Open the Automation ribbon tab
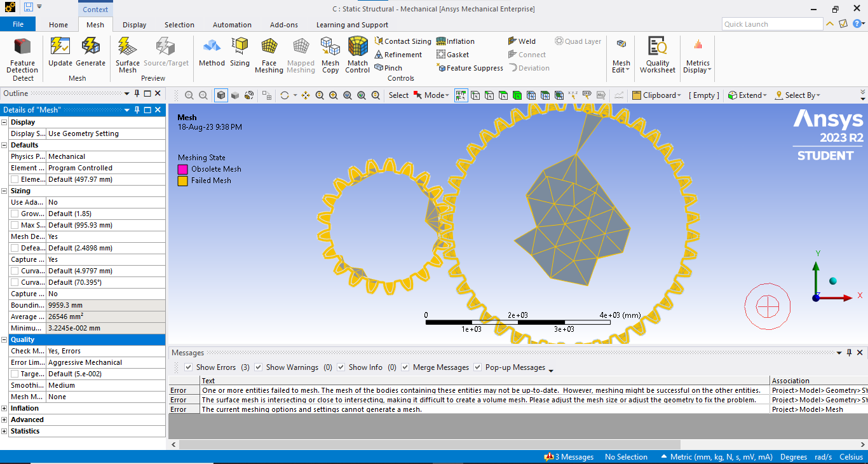 click(232, 25)
